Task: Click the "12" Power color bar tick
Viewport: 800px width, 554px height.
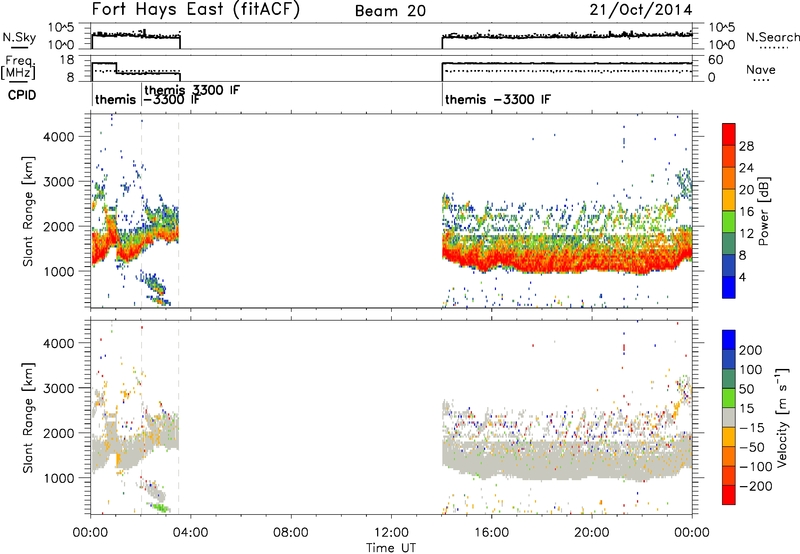Action: coord(746,234)
